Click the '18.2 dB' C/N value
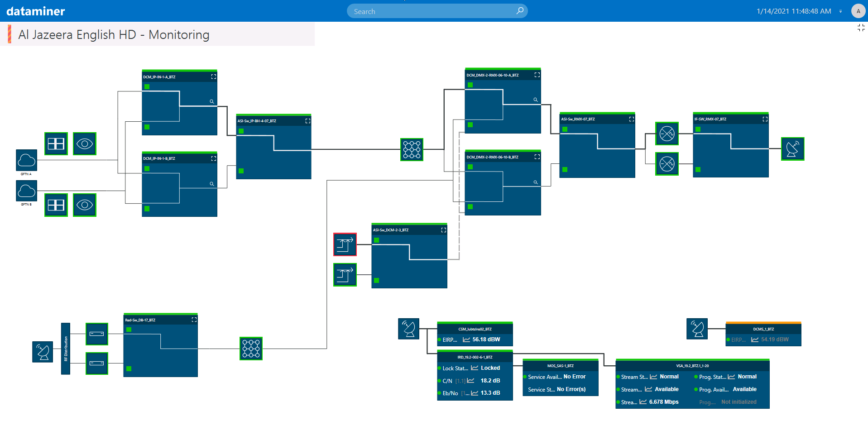This screenshot has height=435, width=868. [490, 381]
